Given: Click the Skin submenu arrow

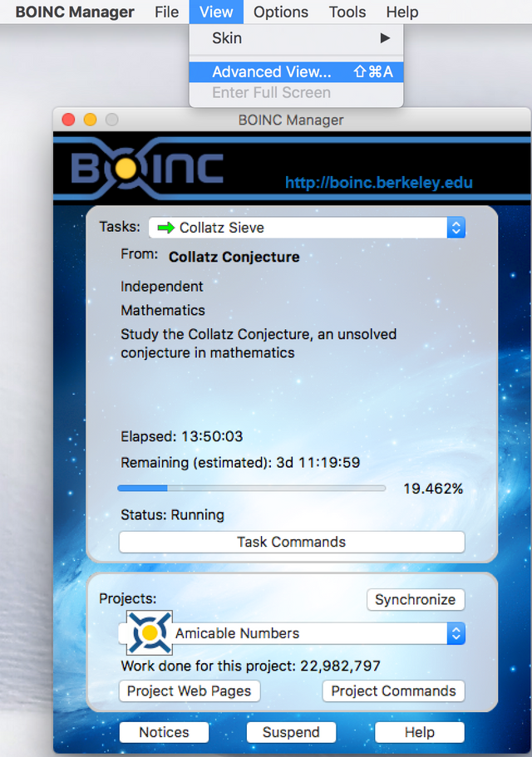Looking at the screenshot, I should [385, 38].
